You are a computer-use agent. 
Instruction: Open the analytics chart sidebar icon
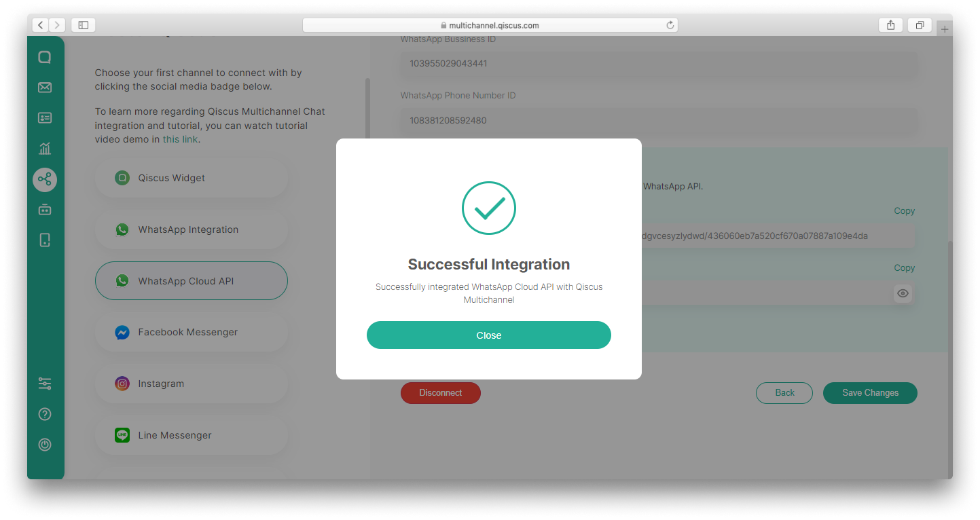(x=45, y=149)
